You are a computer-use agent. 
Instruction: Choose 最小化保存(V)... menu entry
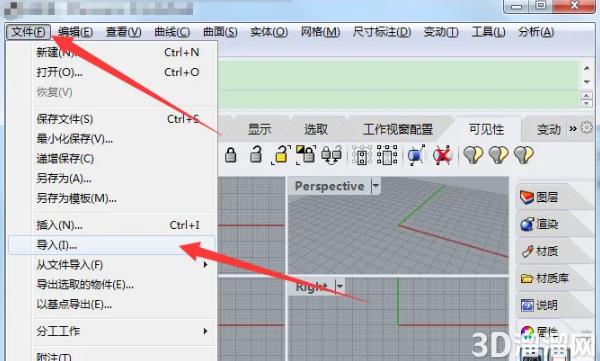click(x=111, y=139)
